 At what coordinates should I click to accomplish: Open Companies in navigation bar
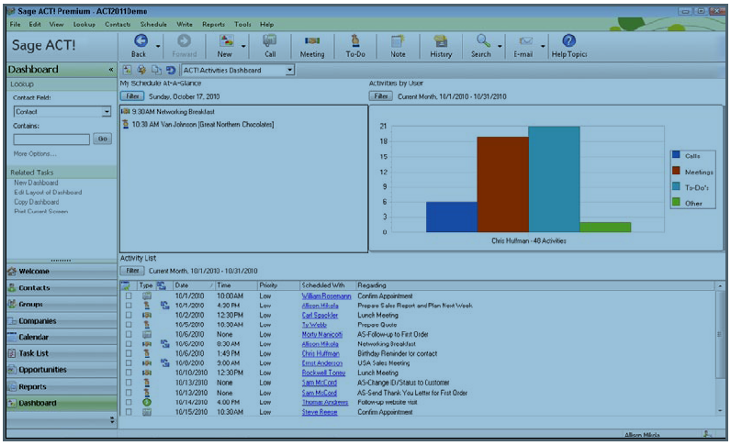tap(61, 321)
